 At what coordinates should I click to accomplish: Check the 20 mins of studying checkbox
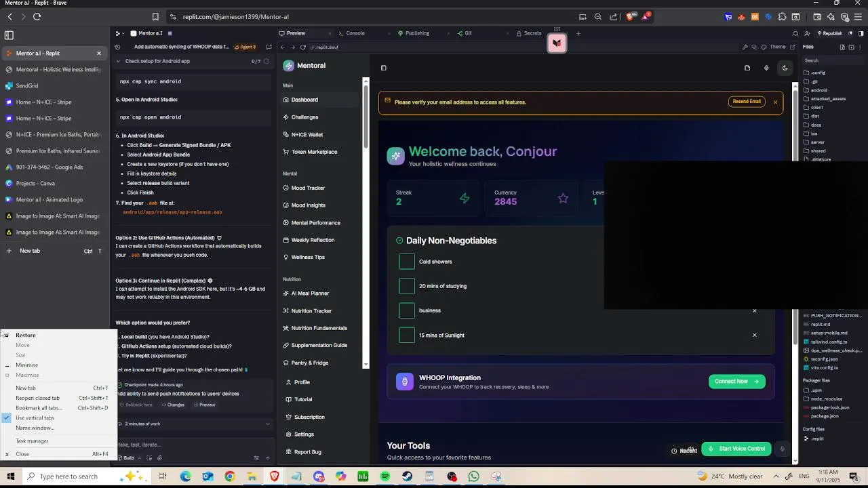(x=407, y=286)
